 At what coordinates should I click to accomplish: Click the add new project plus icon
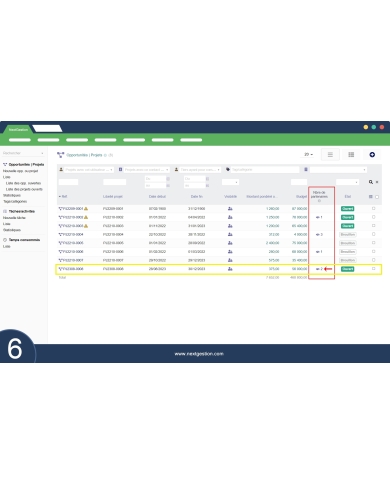point(372,155)
